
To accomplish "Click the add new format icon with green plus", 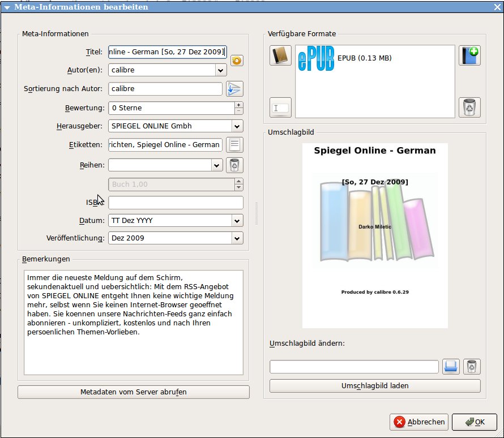I will 469,55.
